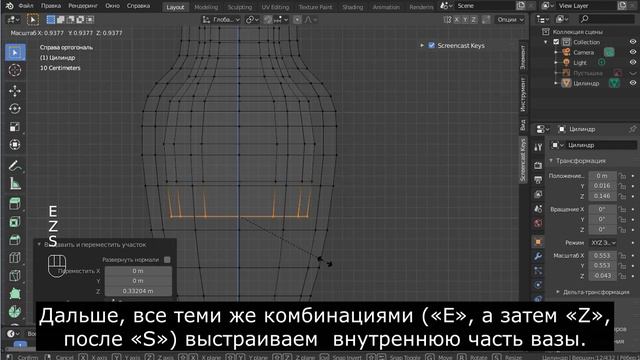Open the Опции dropdown
This screenshot has height=360, width=640.
[510, 20]
